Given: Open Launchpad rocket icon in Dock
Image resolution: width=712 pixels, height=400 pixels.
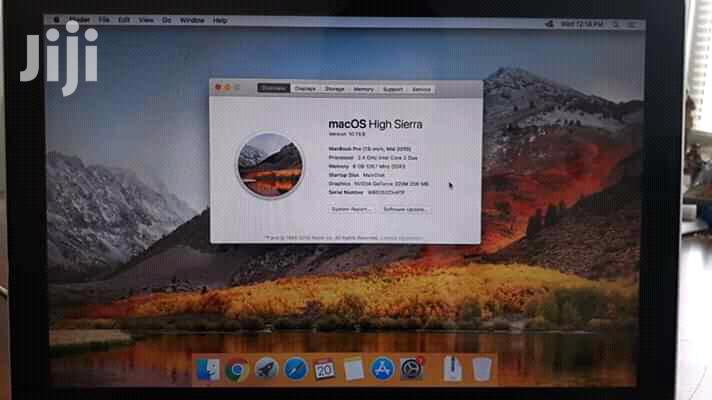Looking at the screenshot, I should tap(266, 369).
